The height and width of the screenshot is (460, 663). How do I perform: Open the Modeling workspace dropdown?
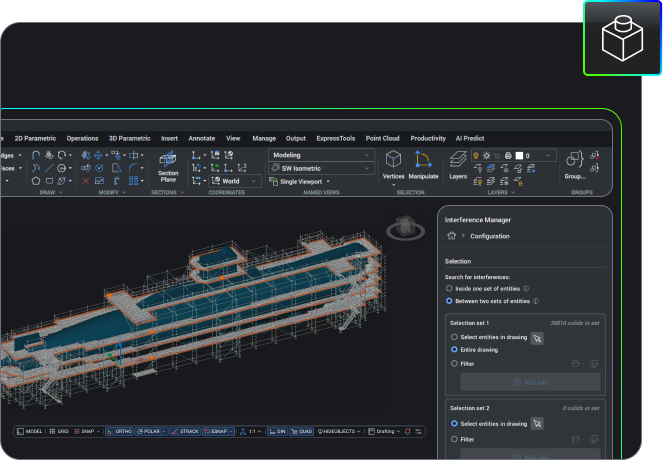(320, 155)
